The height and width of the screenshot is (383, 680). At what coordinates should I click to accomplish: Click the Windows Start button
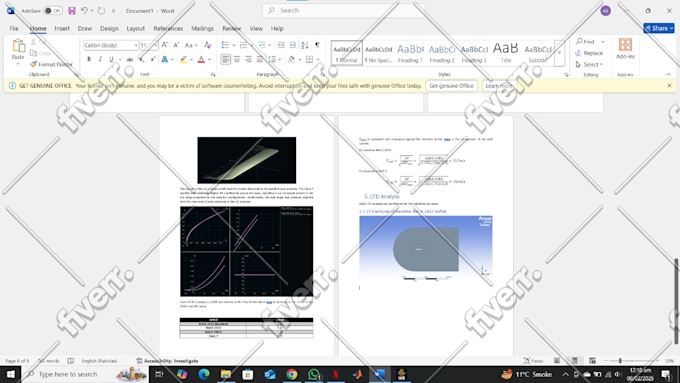pyautogui.click(x=10, y=374)
